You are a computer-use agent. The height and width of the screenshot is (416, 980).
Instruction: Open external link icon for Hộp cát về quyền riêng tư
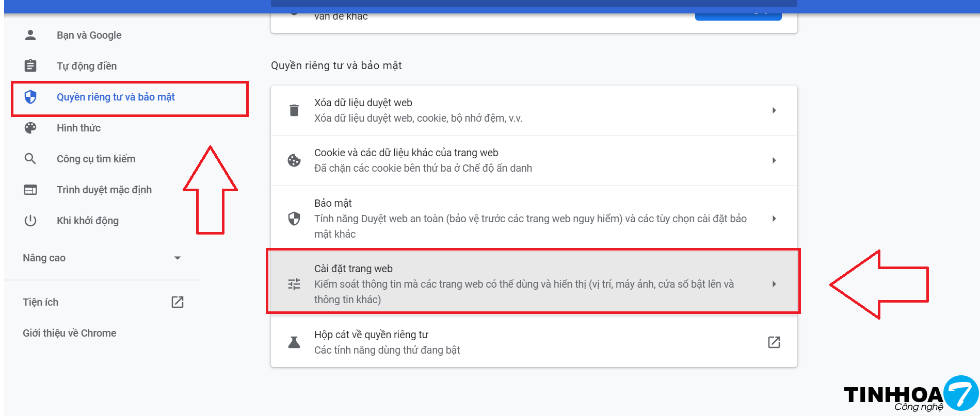(x=774, y=342)
